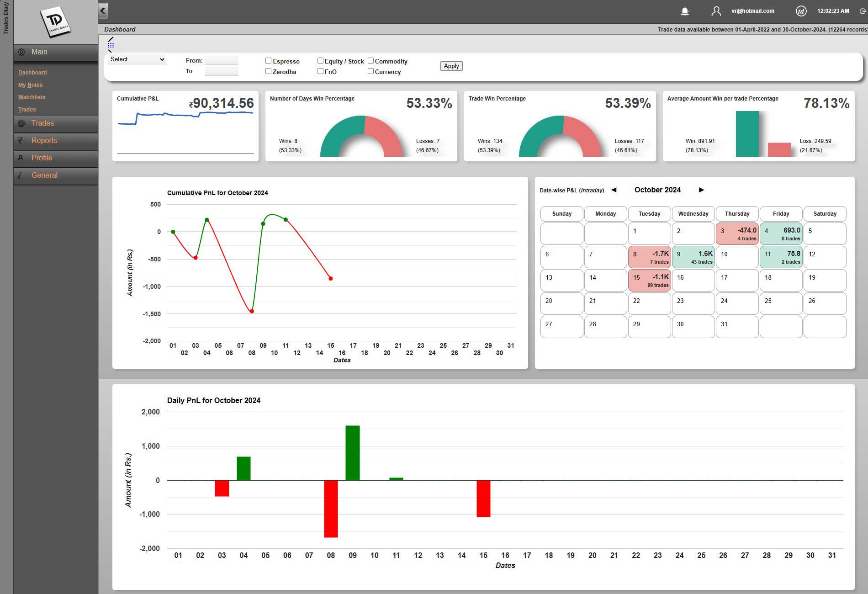Click the 53.39% trade win percentage

pyautogui.click(x=628, y=103)
